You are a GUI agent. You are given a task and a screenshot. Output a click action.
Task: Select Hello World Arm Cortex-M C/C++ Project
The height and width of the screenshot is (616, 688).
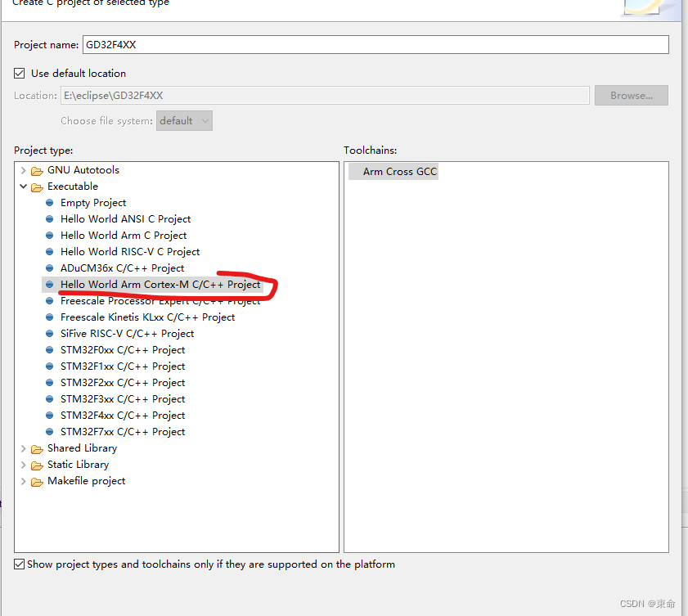160,285
